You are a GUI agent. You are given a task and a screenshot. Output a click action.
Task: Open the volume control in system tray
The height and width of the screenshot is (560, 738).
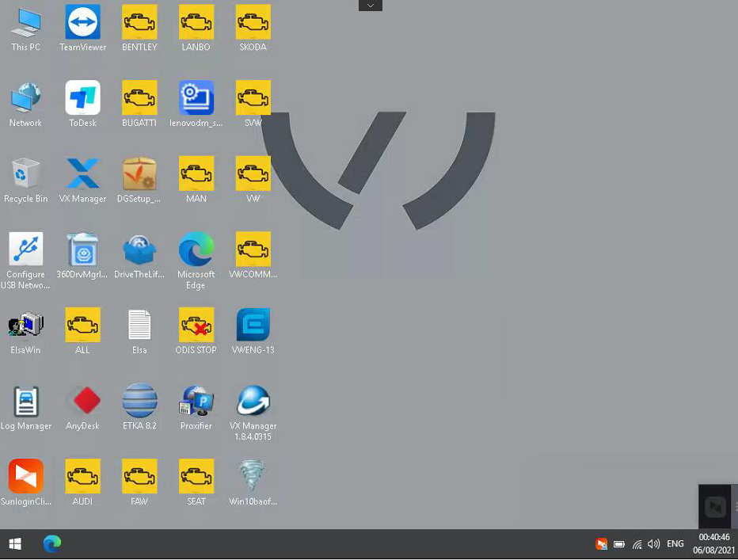(653, 544)
